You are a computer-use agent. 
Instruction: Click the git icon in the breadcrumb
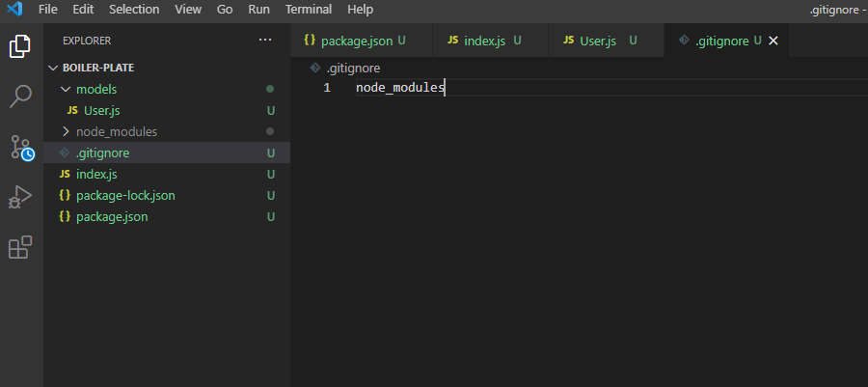click(x=315, y=69)
